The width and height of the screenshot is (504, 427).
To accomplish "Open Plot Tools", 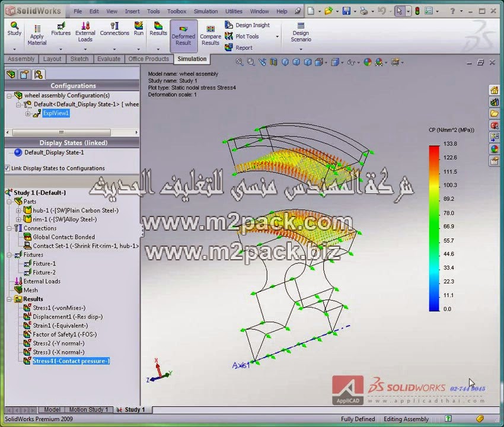I will pyautogui.click(x=242, y=36).
